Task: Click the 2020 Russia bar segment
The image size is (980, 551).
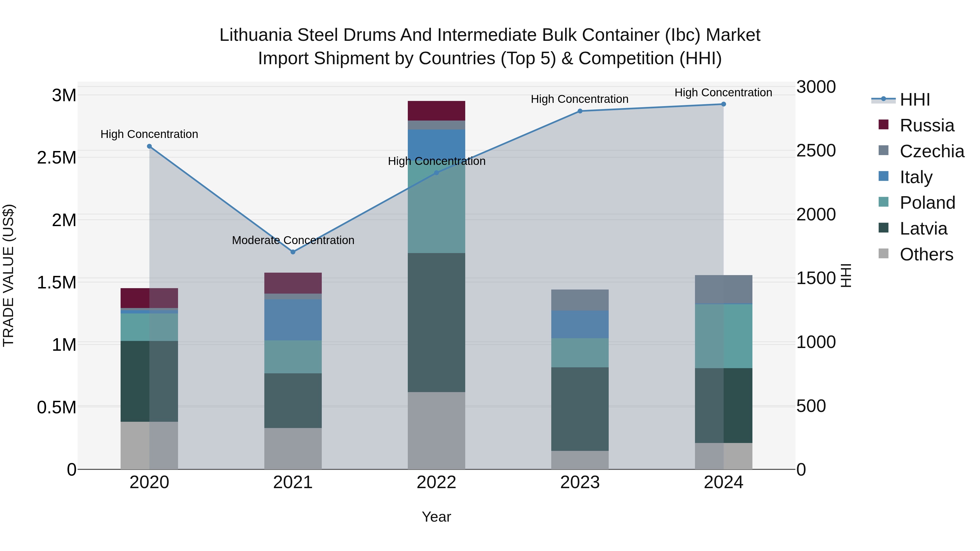Action: pos(149,298)
